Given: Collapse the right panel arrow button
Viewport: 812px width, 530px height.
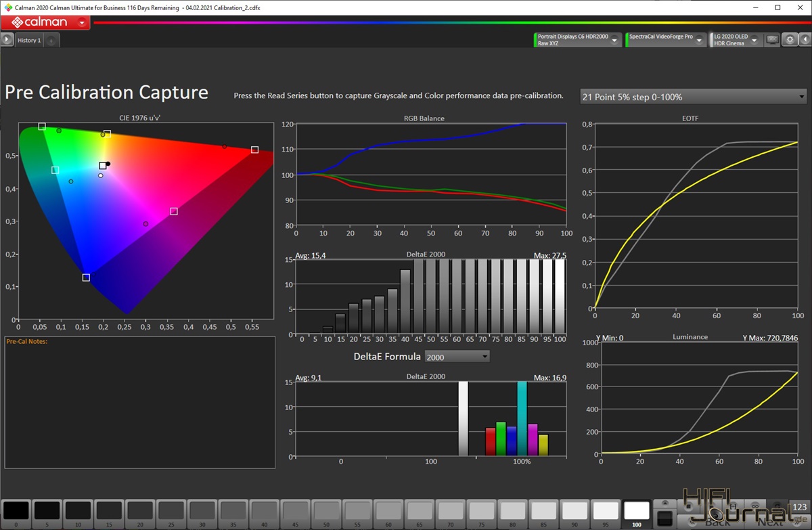Looking at the screenshot, I should pyautogui.click(x=805, y=40).
